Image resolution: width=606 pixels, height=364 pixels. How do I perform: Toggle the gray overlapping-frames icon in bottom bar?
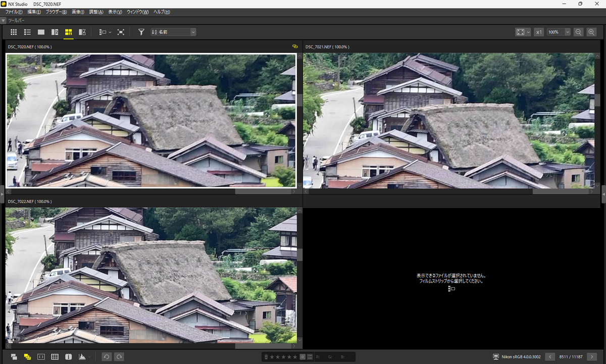click(x=14, y=357)
